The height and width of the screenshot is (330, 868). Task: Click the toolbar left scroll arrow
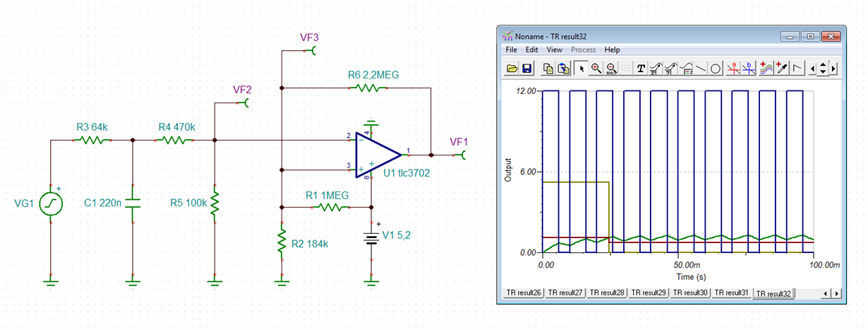click(813, 69)
